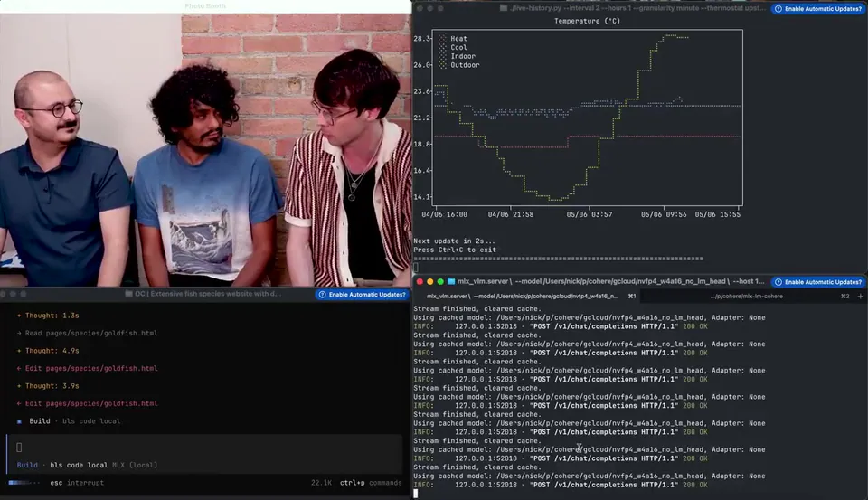Select the Thought: 1.3s line
The height and width of the screenshot is (500, 868).
point(48,316)
